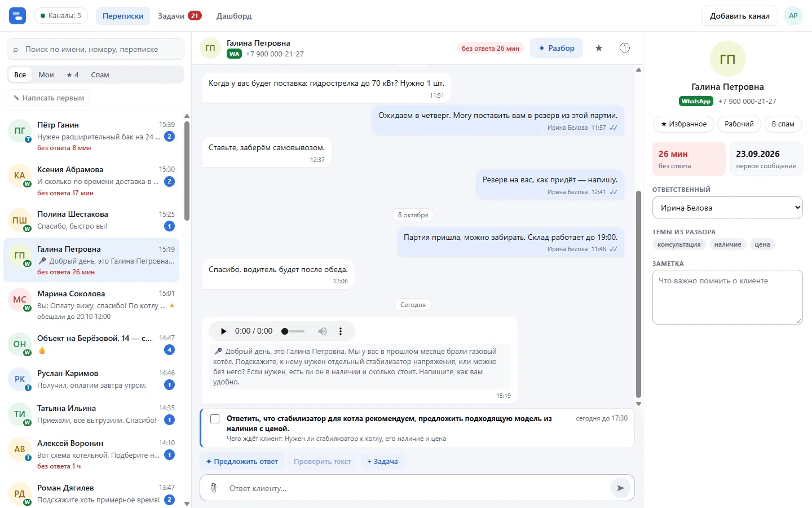Toggle the Рабочий tag

pos(739,124)
